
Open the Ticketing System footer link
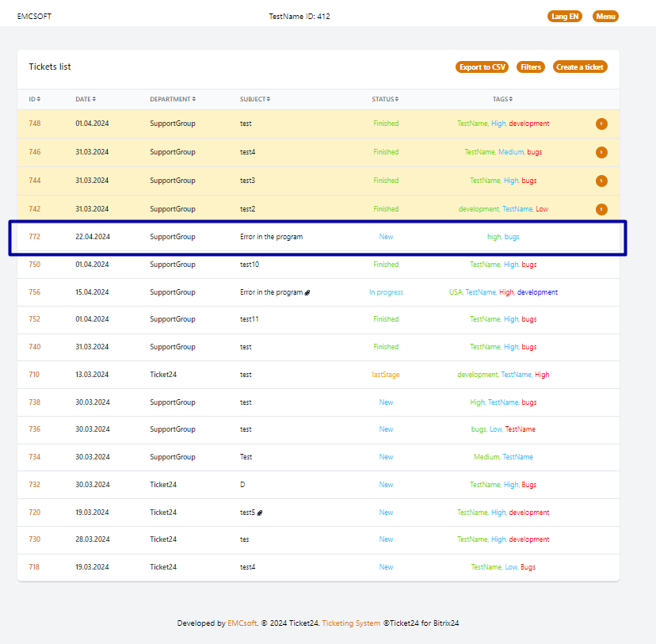pyautogui.click(x=351, y=623)
